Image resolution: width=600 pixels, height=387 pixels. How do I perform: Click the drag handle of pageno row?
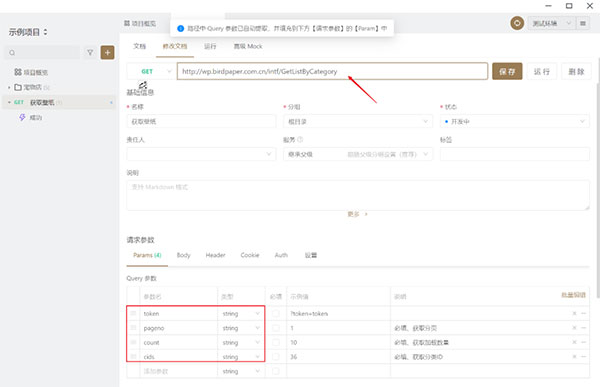133,328
